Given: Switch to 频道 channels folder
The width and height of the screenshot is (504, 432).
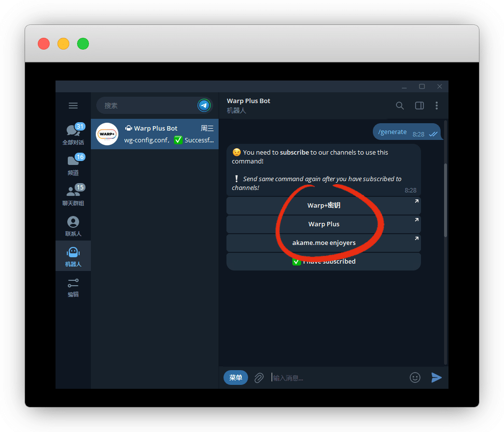Looking at the screenshot, I should (73, 165).
